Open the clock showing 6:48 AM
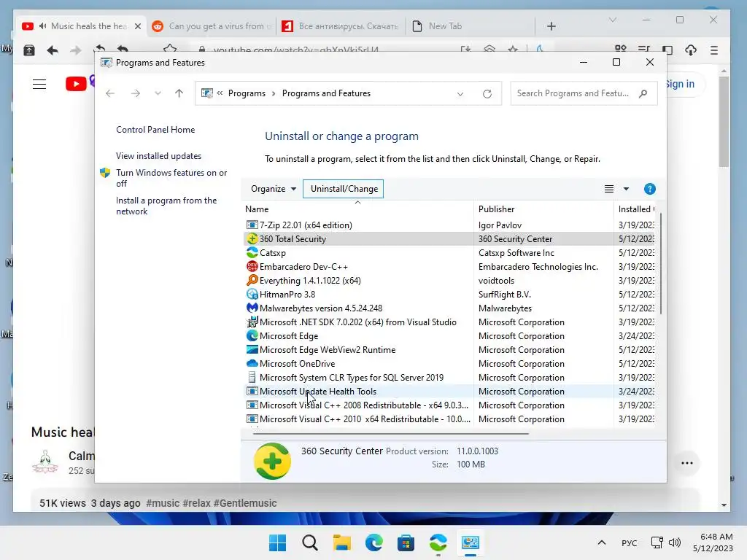Screen dimensions: 747x560 713,542
